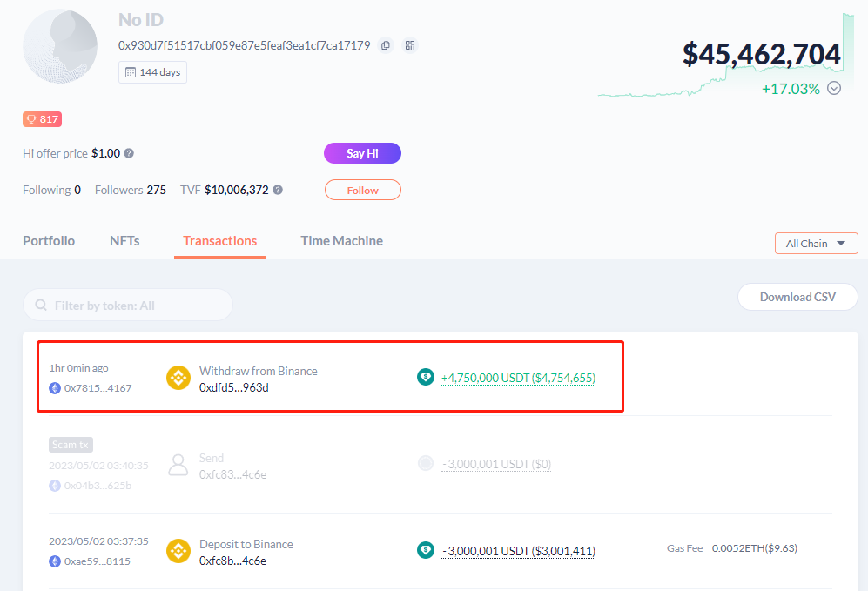Open the TVF info tooltip
Image resolution: width=868 pixels, height=591 pixels.
click(x=277, y=189)
